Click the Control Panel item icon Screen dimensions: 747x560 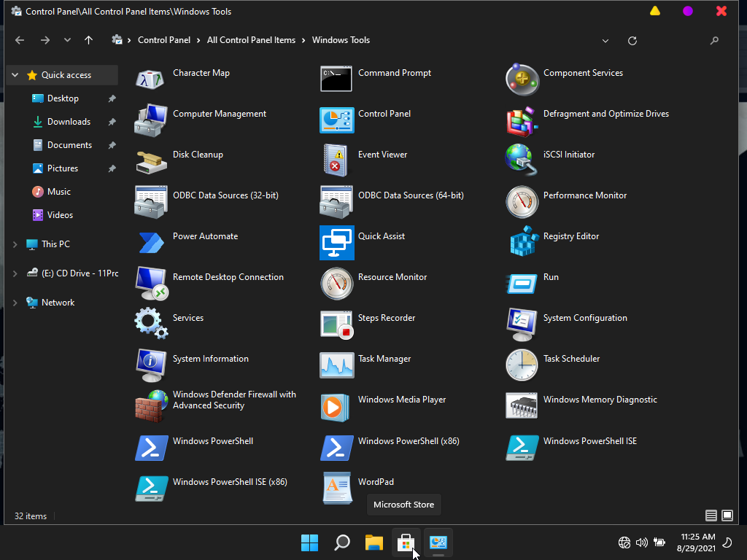pyautogui.click(x=336, y=120)
